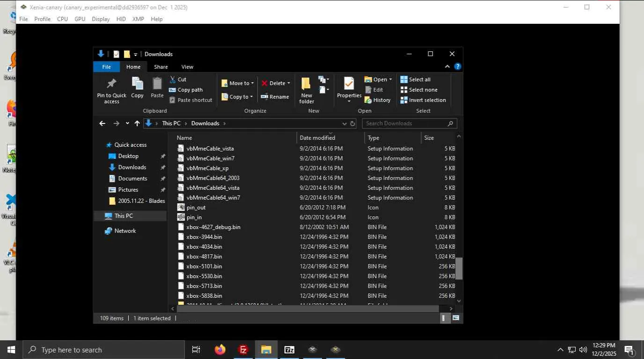Sort files by the Type column
The height and width of the screenshot is (359, 644).
(393, 138)
